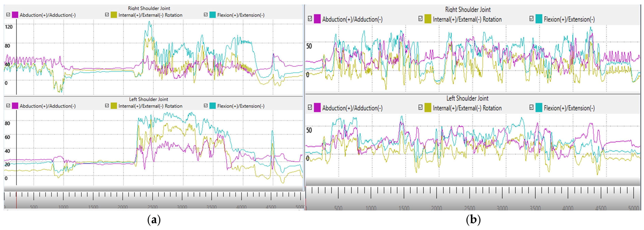The width and height of the screenshot is (644, 230).
Task: Click cyan Flexion swatch in panel (b) right shoulder
Action: click(539, 19)
